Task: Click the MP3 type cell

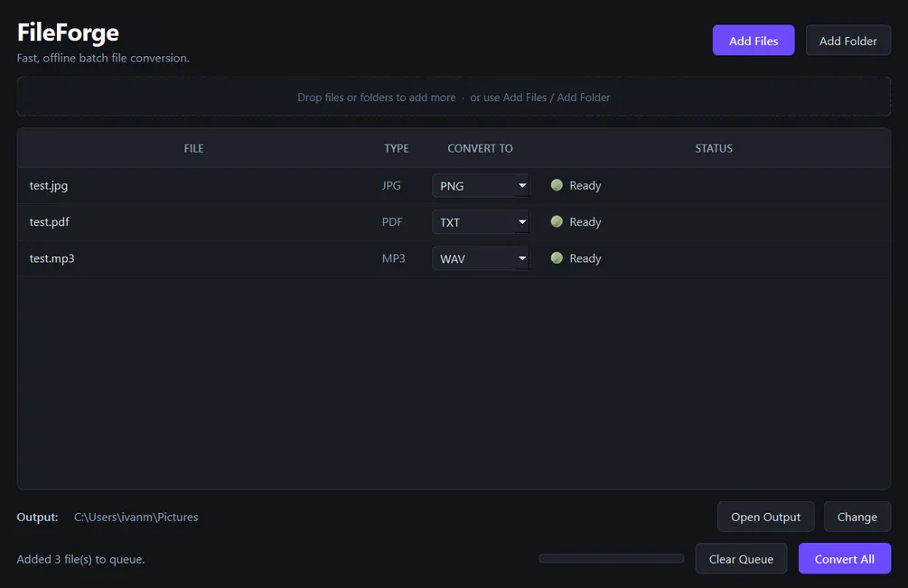Action: (393, 258)
